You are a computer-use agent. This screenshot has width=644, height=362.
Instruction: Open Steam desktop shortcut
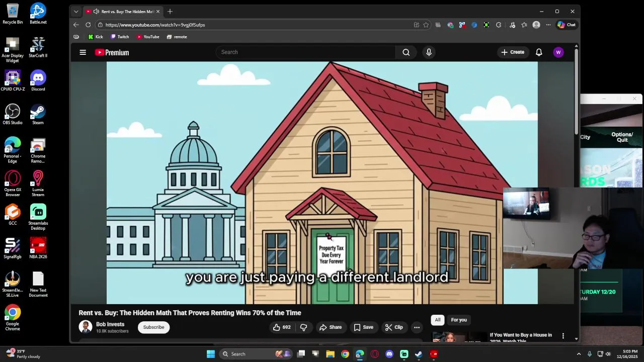pyautogui.click(x=38, y=114)
